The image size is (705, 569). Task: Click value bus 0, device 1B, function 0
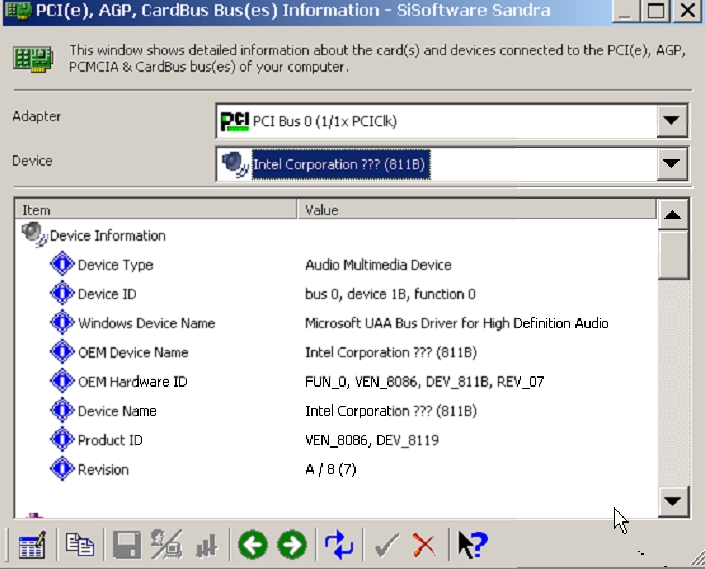click(390, 294)
